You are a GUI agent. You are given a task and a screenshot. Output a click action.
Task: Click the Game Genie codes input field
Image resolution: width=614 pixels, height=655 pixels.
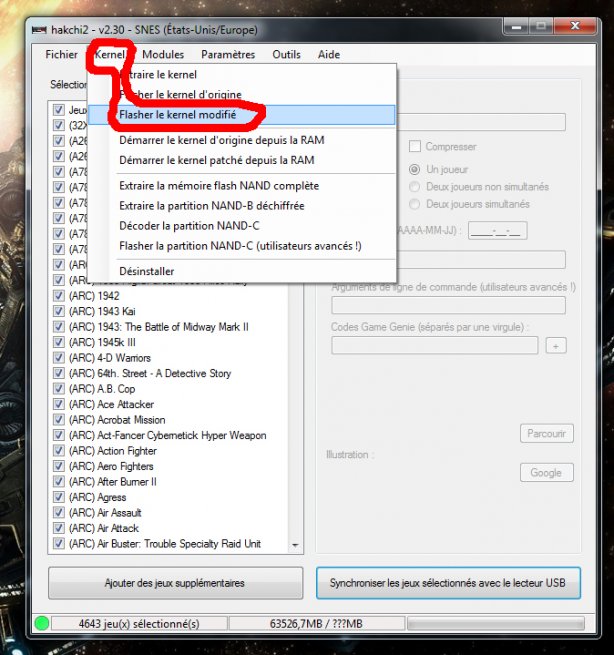click(x=434, y=346)
